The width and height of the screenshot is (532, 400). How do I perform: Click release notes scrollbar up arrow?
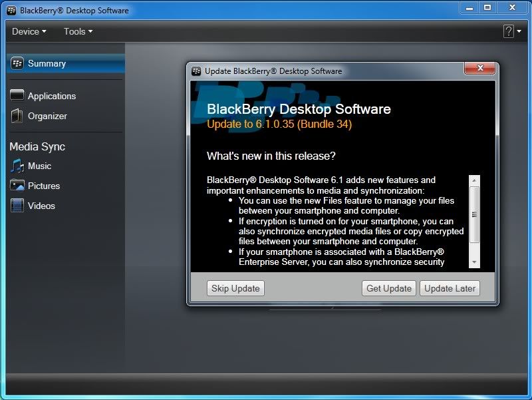[x=474, y=180]
